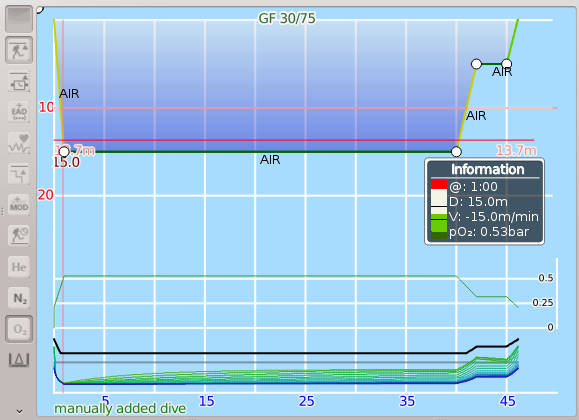Expand the toolbar overflow chevron

click(19, 411)
